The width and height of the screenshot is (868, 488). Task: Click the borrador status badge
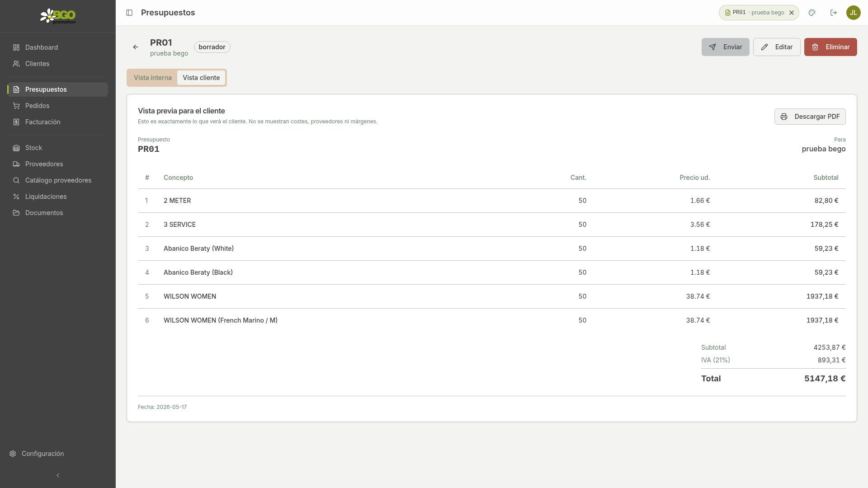click(x=212, y=47)
